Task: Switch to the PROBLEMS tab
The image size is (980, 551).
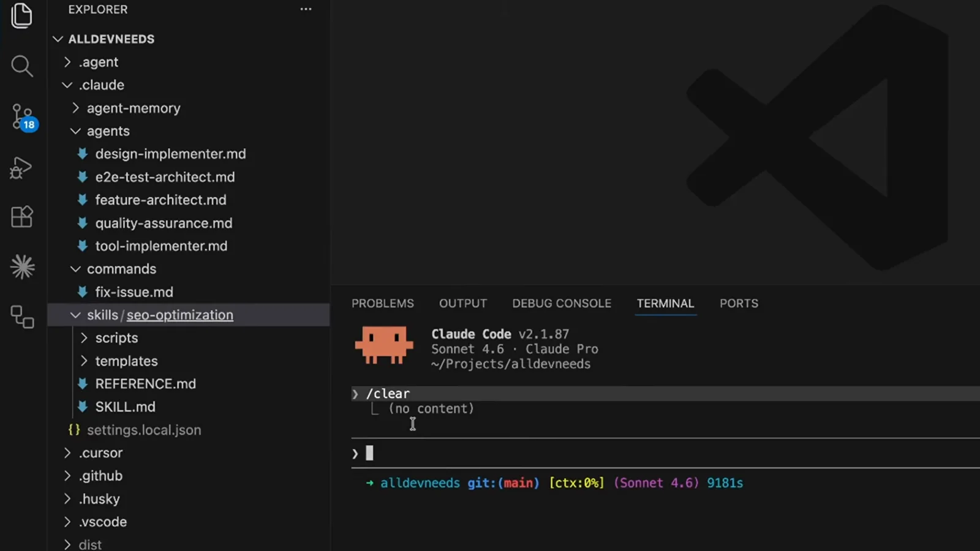Action: 382,304
